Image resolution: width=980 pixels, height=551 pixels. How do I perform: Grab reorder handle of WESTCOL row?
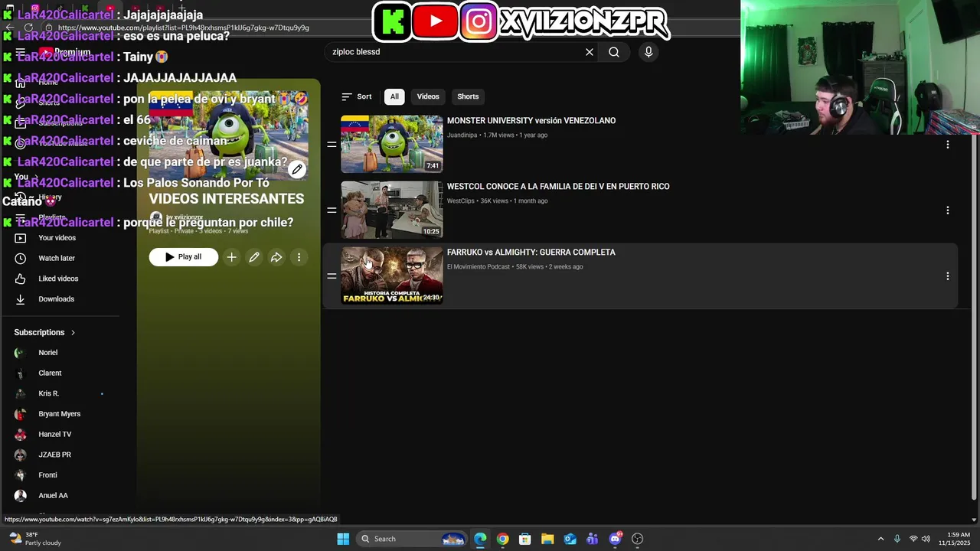click(332, 210)
